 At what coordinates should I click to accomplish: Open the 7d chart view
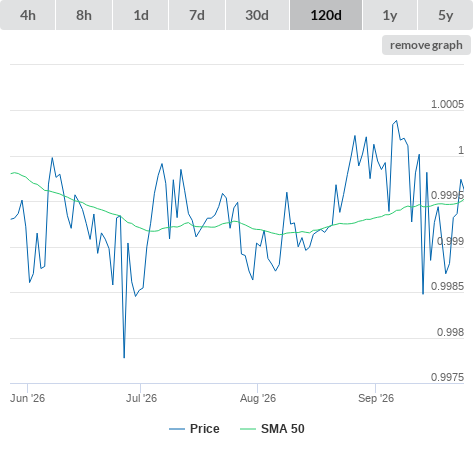197,15
